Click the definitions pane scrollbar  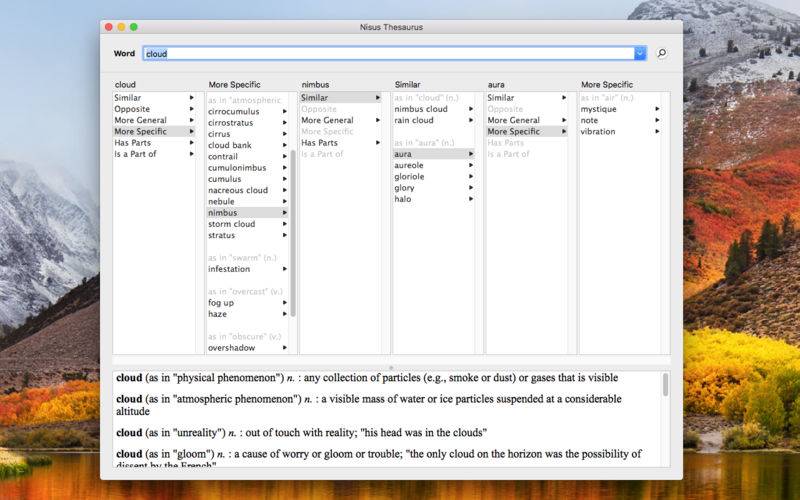pos(665,385)
